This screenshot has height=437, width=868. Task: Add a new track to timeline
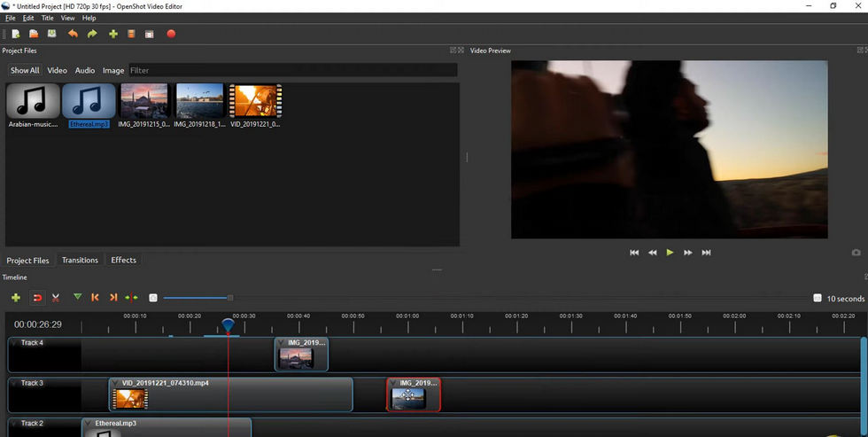pos(15,298)
